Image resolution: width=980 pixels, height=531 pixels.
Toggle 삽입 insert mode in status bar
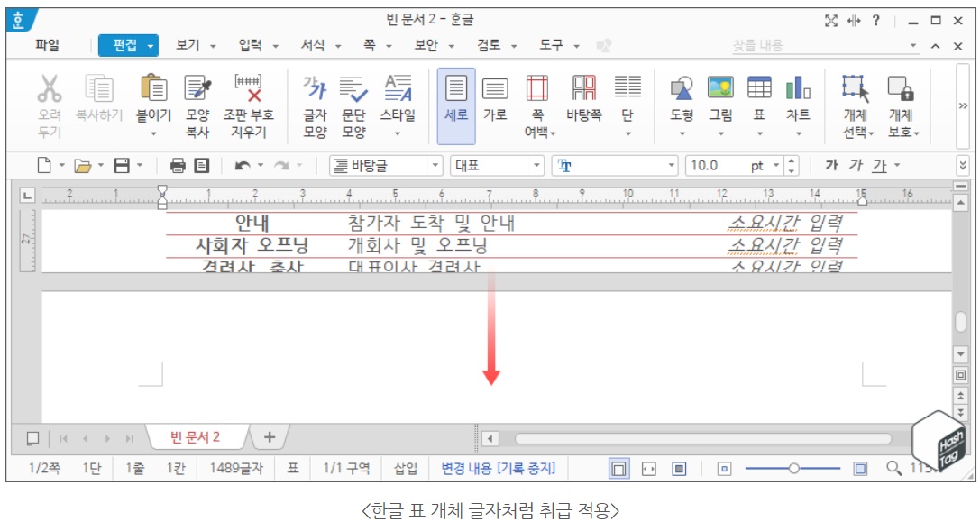point(405,468)
